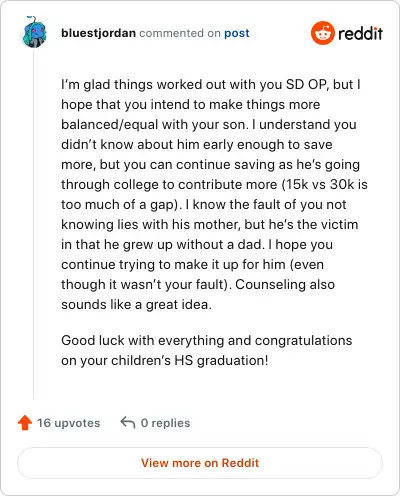
Task: Collapse comment using the vertical thread line
Action: (x=33, y=223)
